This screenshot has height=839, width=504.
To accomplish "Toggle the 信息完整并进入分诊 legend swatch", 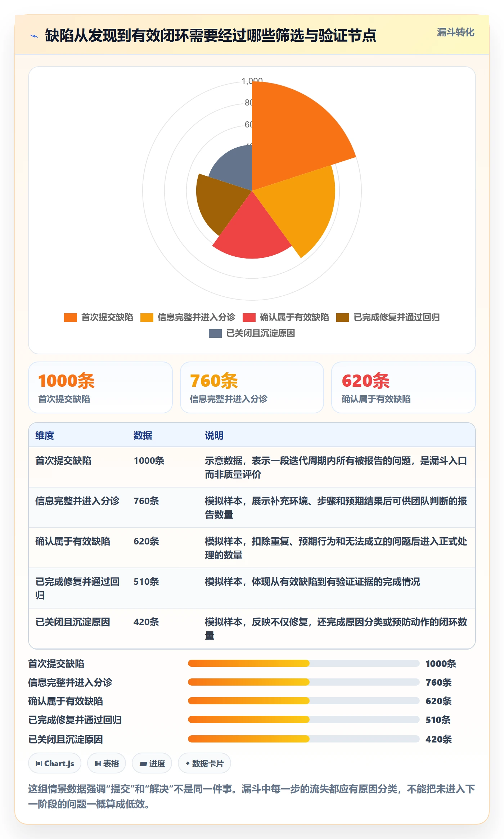I will click(147, 318).
